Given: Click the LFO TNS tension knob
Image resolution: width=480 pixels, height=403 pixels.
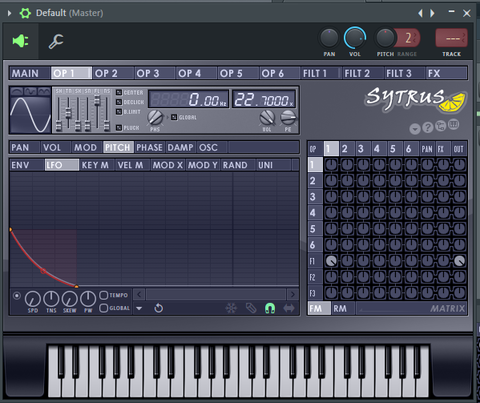Looking at the screenshot, I should click(x=51, y=299).
